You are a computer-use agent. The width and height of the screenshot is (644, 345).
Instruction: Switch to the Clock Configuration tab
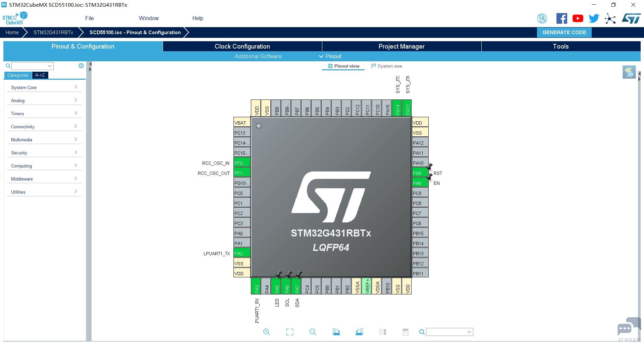(x=242, y=46)
